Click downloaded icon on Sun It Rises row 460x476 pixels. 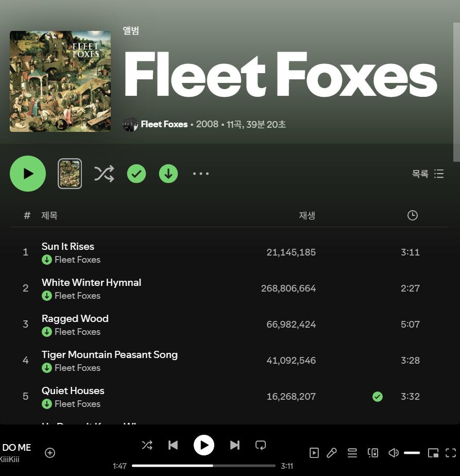47,260
